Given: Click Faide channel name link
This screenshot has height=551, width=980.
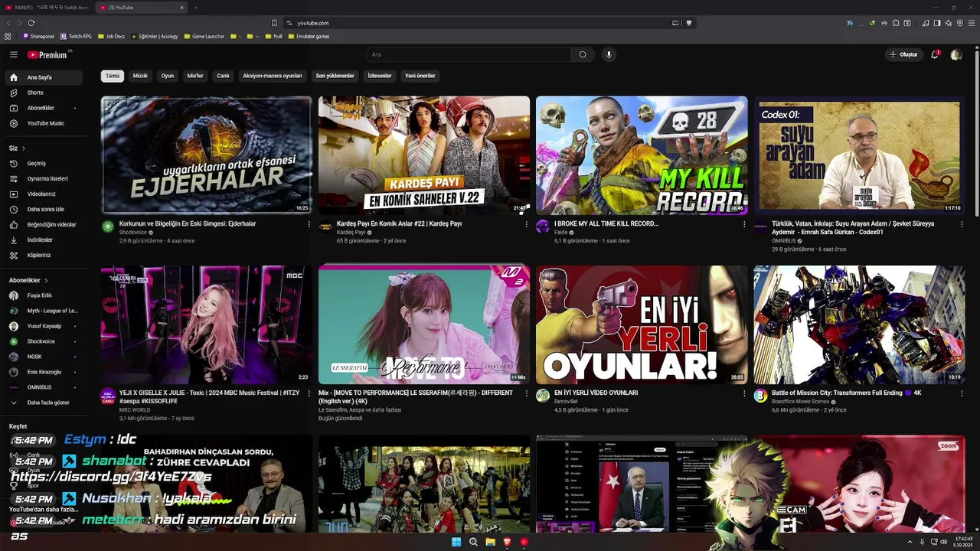Looking at the screenshot, I should (x=561, y=232).
